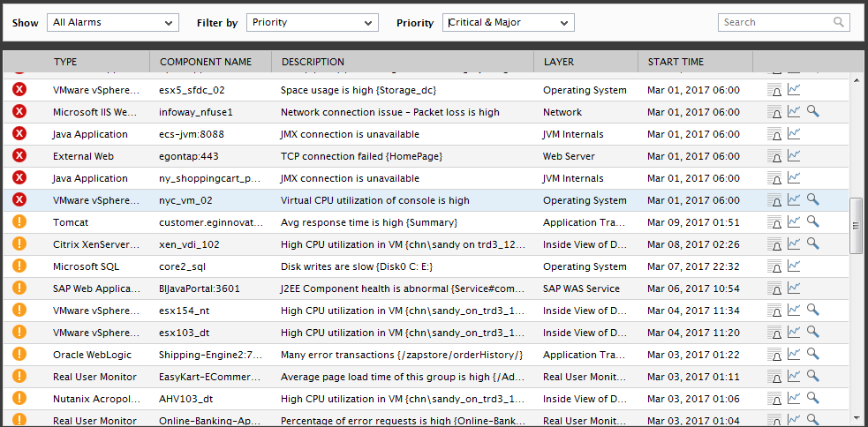868x427 pixels.
Task: Click 'Many error transactions' description
Action: point(402,356)
